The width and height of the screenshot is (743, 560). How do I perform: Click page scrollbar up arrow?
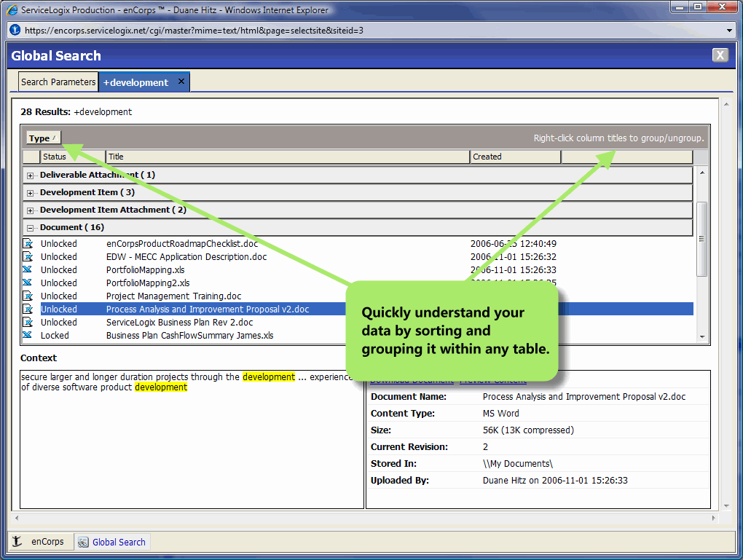[726, 103]
